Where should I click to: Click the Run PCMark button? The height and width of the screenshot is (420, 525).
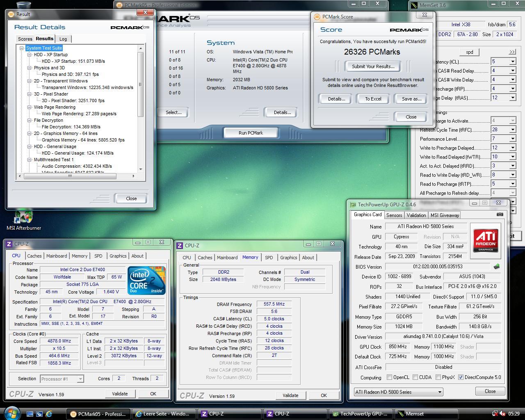tap(251, 133)
